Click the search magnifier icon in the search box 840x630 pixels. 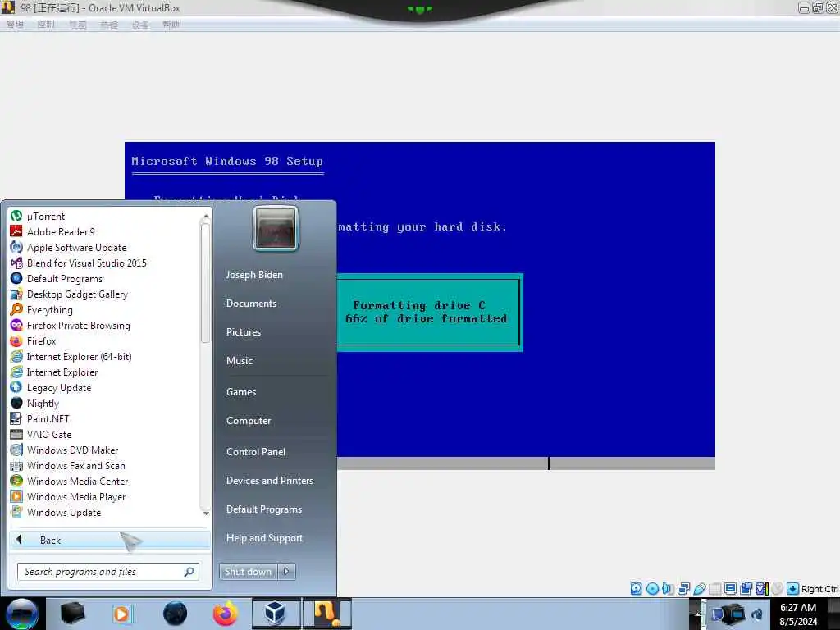point(189,572)
